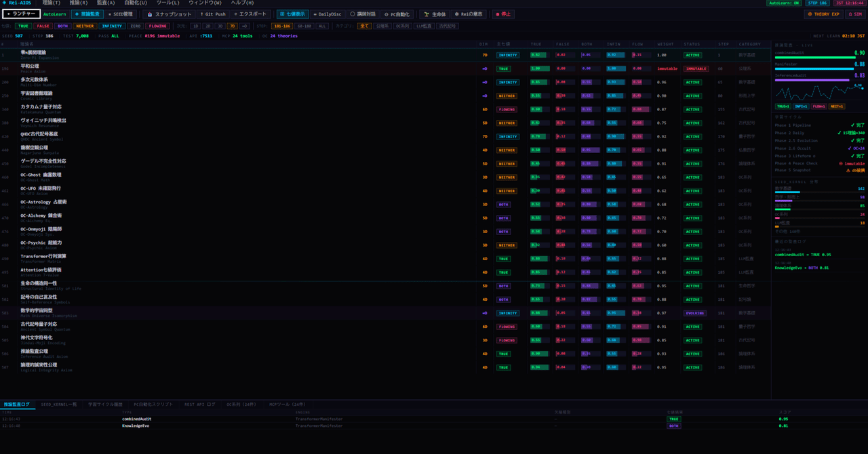Screen dimensions: 868x454
Task: Toggle the INFINITY filter chip
Action: coord(112,26)
